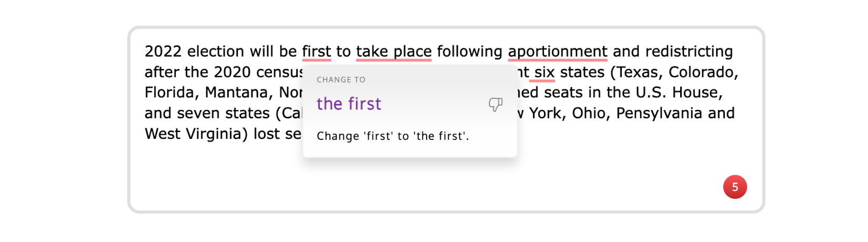Click the 'CHANGE TO' header in popup
The height and width of the screenshot is (242, 868).
[x=341, y=79]
